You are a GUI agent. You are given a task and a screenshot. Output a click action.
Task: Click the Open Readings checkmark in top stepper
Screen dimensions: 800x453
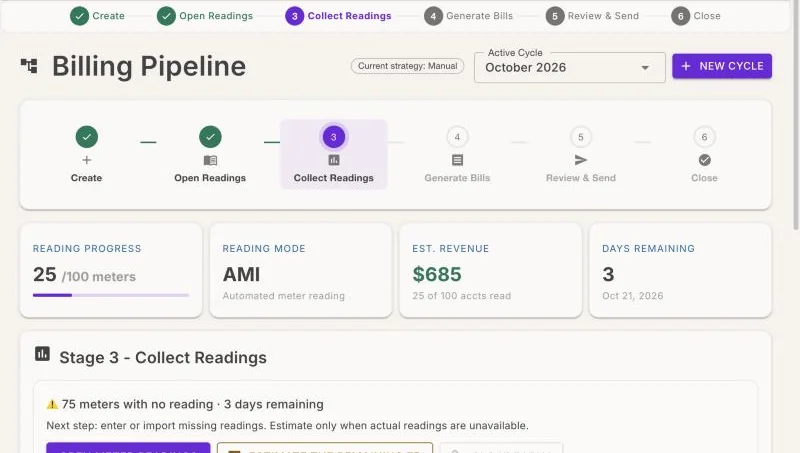coord(166,16)
